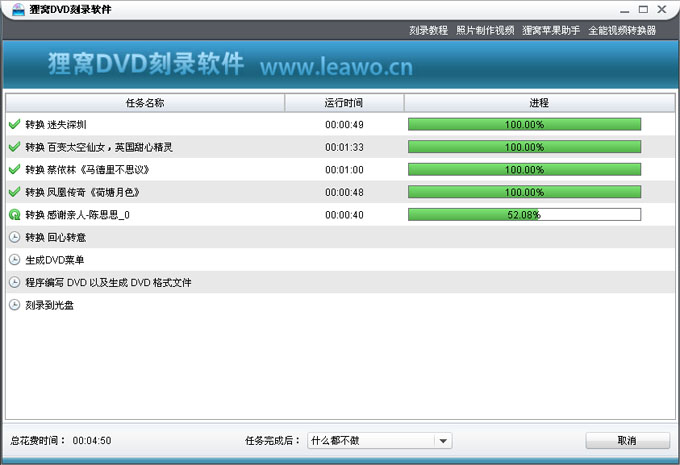Expand the 任务完成后 dropdown arrow
The image size is (680, 465).
443,441
